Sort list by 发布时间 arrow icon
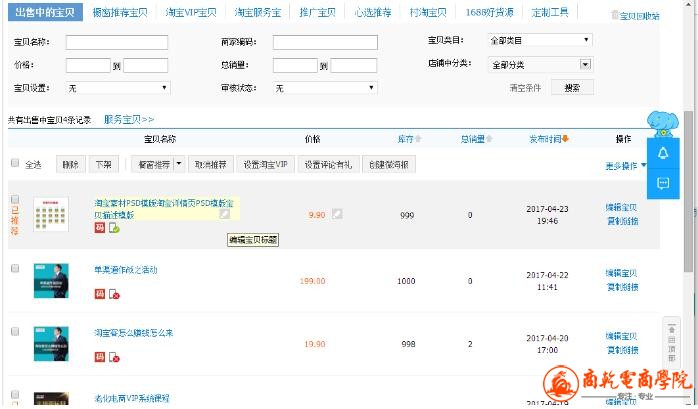The width and height of the screenshot is (698, 409). pyautogui.click(x=566, y=139)
